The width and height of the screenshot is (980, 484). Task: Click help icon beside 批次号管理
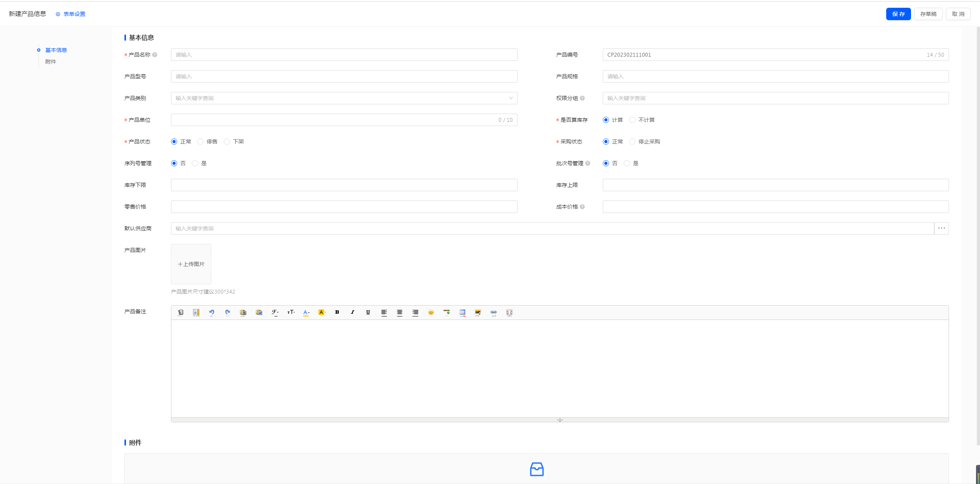588,163
